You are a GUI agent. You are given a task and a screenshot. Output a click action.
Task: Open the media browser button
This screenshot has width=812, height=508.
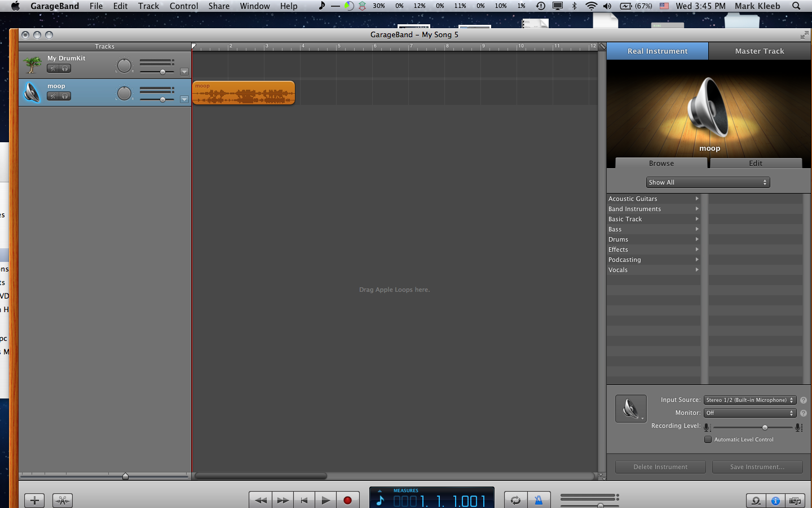795,501
